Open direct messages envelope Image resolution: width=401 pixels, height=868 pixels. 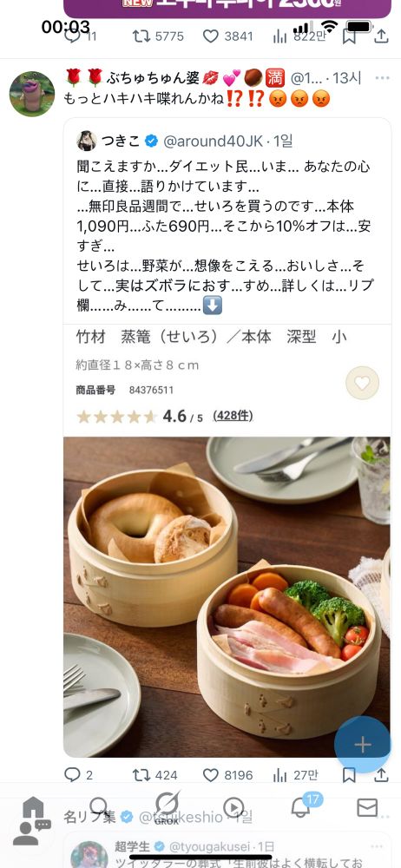click(367, 807)
